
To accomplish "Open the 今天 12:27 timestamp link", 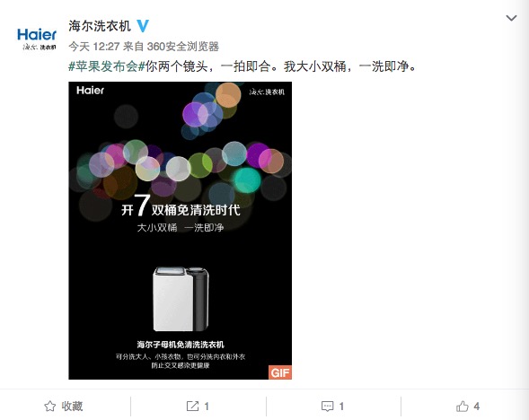I will coord(93,46).
